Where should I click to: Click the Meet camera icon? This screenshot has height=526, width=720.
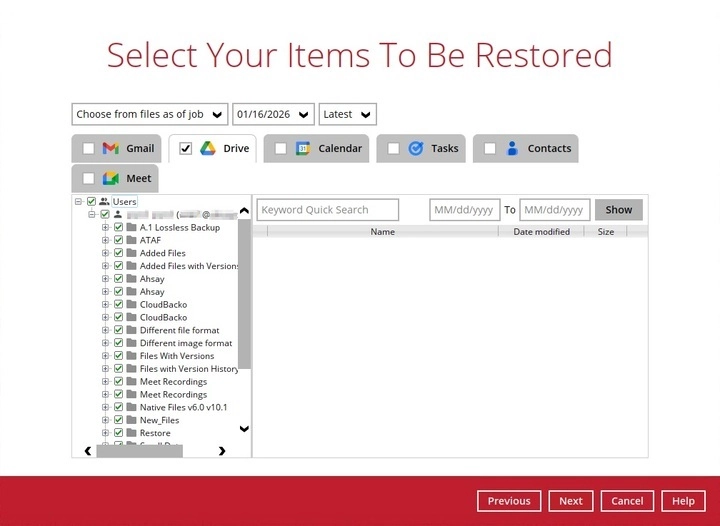pos(111,179)
